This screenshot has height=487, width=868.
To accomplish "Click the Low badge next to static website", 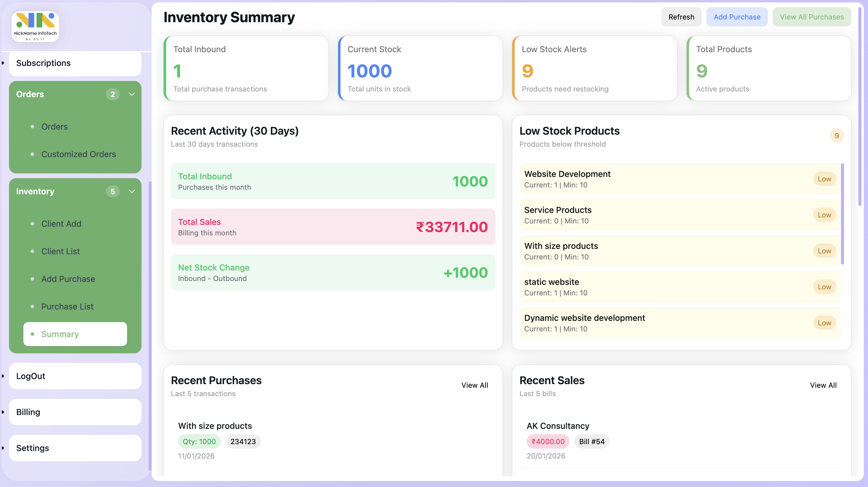I will pos(824,287).
